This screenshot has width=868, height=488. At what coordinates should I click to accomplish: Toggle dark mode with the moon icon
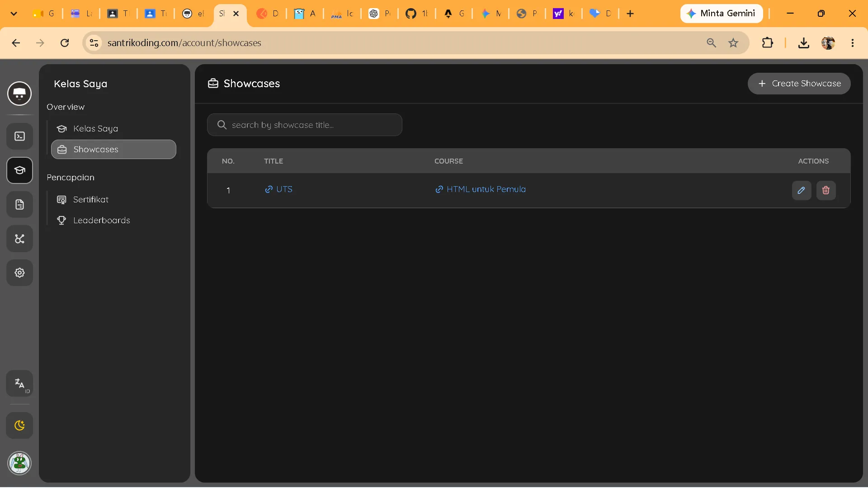(19, 426)
